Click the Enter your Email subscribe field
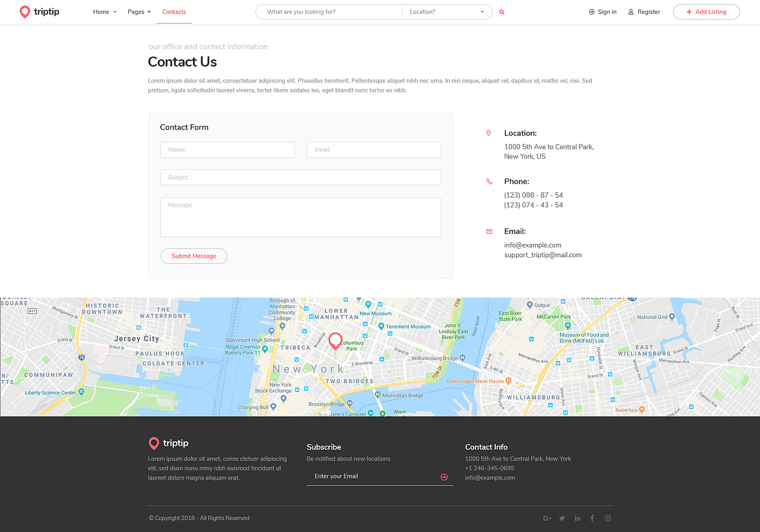Viewport: 760px width, 532px height. click(356, 476)
